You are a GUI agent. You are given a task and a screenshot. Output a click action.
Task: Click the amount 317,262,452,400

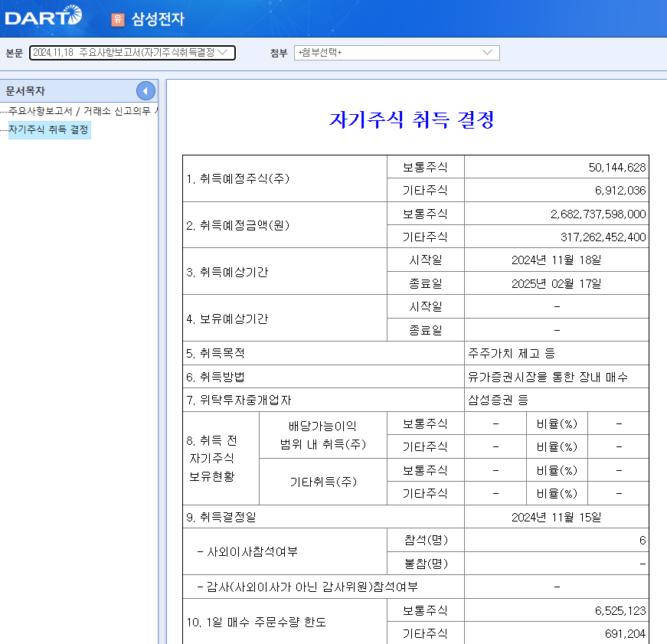(x=603, y=237)
